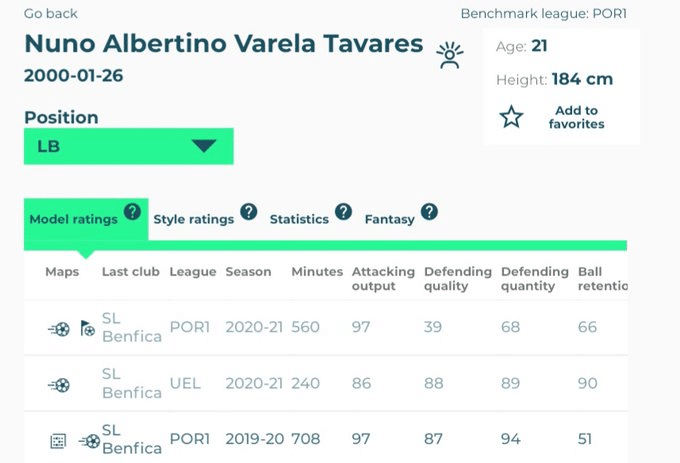
Task: Open the grid map icon for 2019-20 row
Action: (58, 441)
